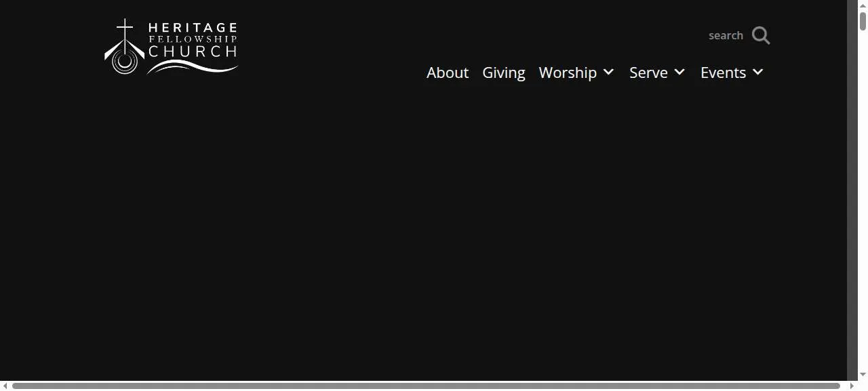Open the Serve menu item

pyautogui.click(x=648, y=73)
